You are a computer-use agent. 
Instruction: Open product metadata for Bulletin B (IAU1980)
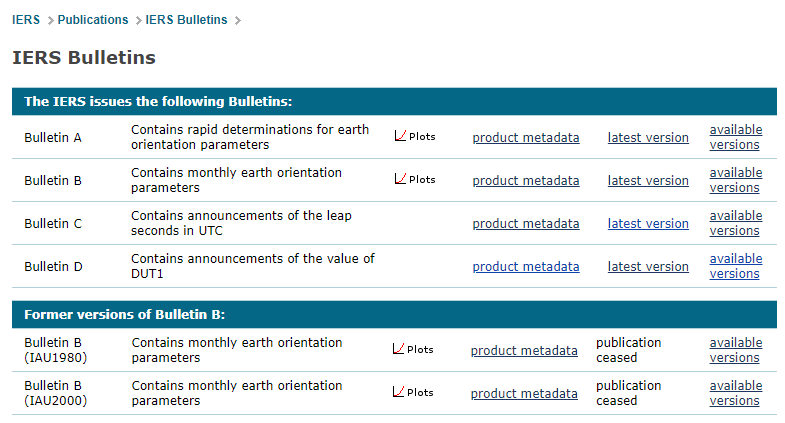click(524, 351)
